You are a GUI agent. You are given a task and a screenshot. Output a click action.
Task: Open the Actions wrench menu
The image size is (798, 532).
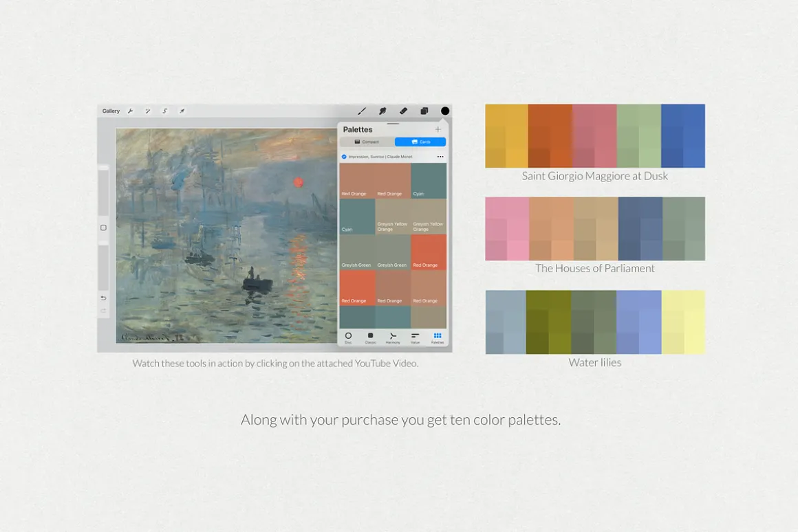pos(130,111)
